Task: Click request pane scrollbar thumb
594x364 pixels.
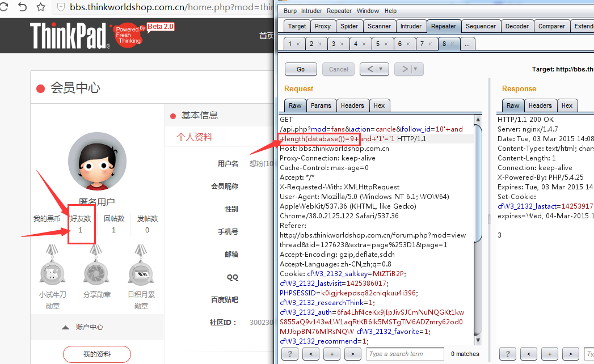Action: 478,183
